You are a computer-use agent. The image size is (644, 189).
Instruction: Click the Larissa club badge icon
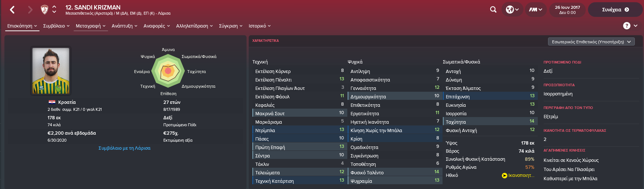coord(44,10)
